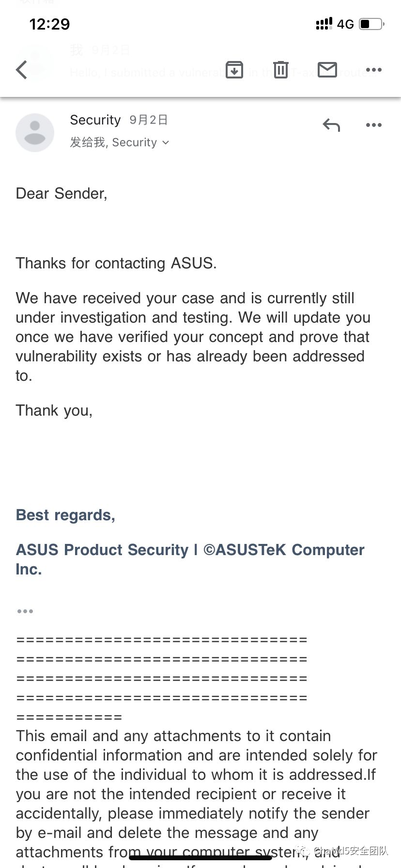401x868 pixels.
Task: Tap the collapsed previous message from 我
Action: (200, 62)
